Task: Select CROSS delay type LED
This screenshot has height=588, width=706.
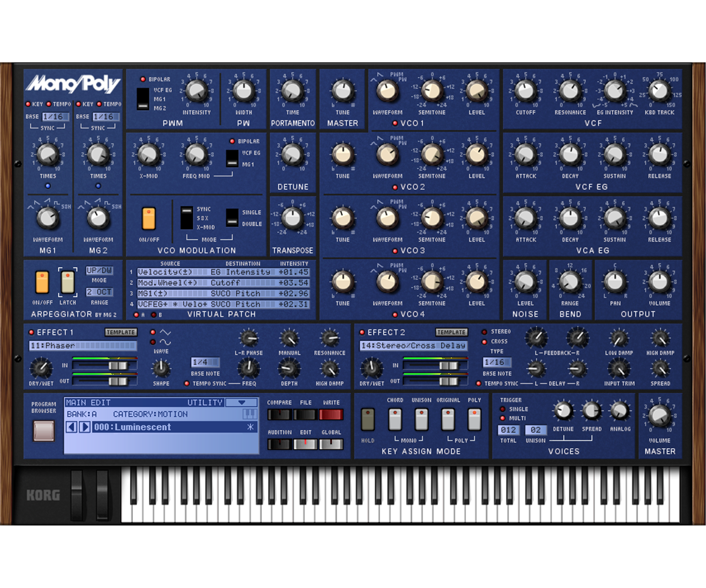Action: (x=485, y=342)
